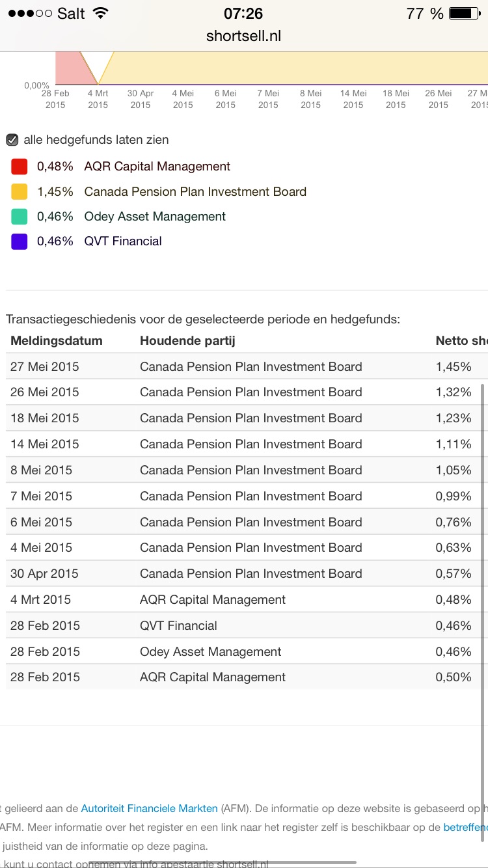
Task: Open the 'betreffende' link near the bottom
Action: 466,827
